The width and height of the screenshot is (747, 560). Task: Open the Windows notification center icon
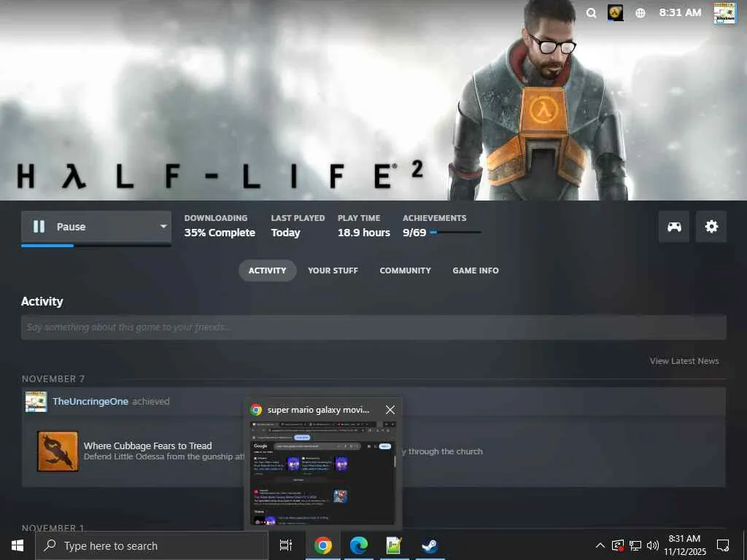click(x=723, y=545)
